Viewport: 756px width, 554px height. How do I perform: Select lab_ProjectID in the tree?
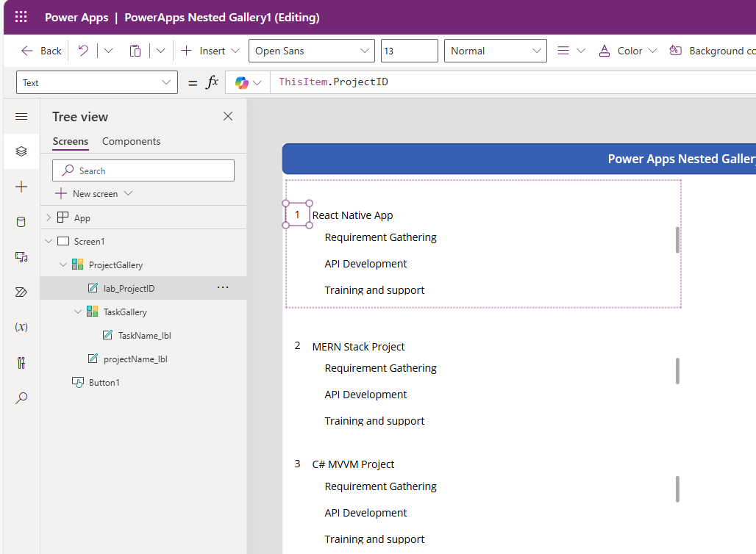(129, 289)
